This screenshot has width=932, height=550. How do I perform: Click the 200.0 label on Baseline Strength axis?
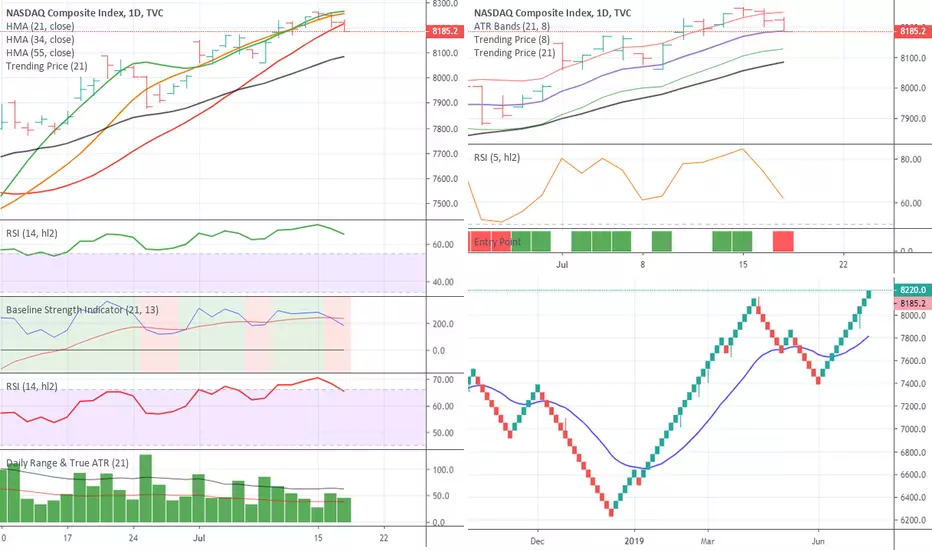pyautogui.click(x=443, y=324)
